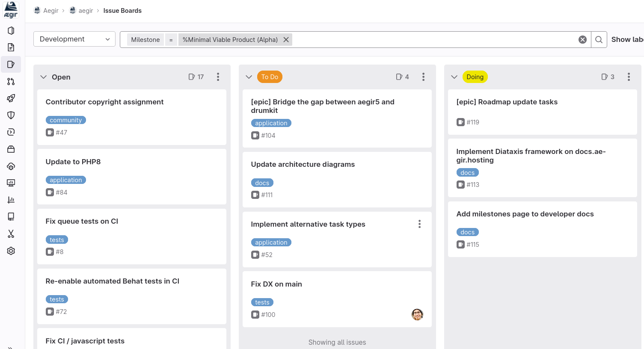Open the Contributor copyright assignment issue
Image resolution: width=644 pixels, height=349 pixels.
[104, 102]
